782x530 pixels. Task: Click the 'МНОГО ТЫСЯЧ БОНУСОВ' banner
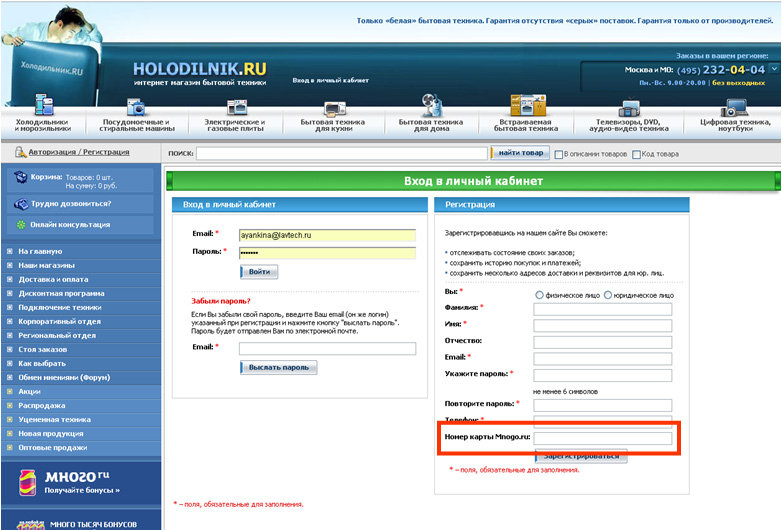81,520
